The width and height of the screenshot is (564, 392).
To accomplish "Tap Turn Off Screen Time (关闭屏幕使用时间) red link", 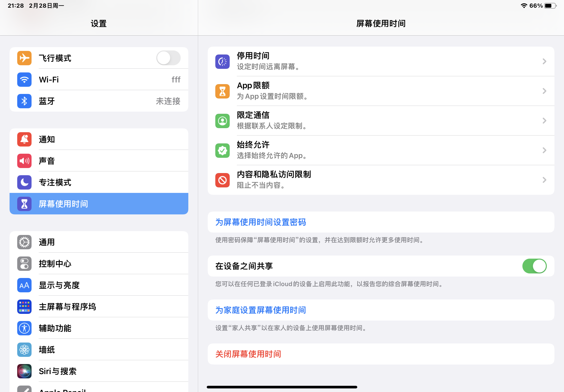I will click(248, 354).
